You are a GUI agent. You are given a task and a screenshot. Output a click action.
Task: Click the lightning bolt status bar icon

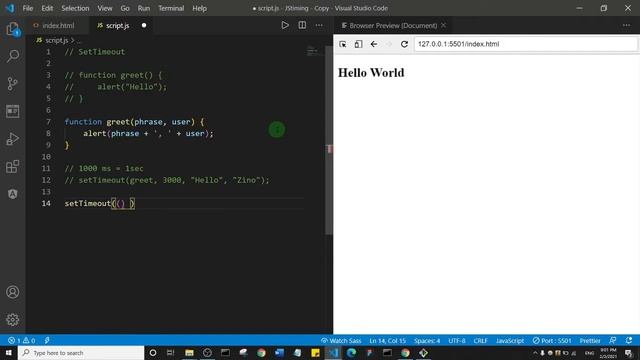click(x=47, y=340)
